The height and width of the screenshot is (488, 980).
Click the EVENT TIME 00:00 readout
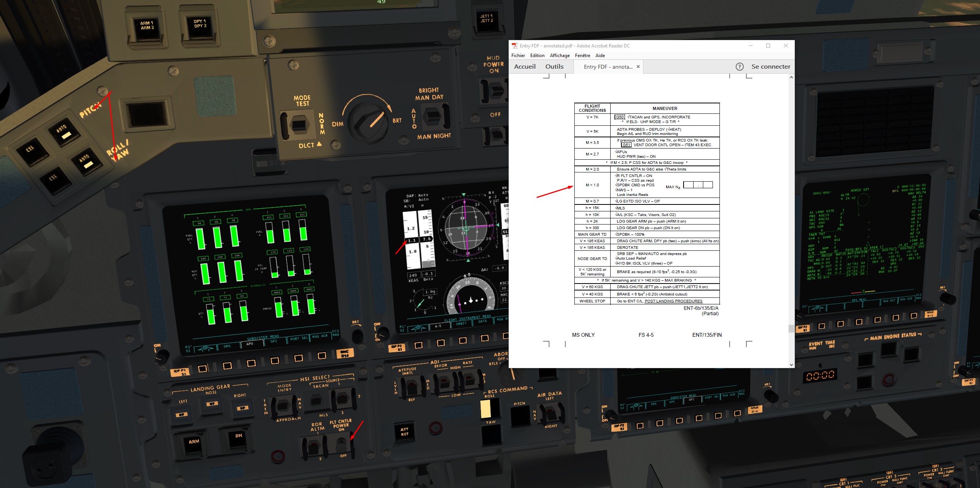pyautogui.click(x=821, y=375)
